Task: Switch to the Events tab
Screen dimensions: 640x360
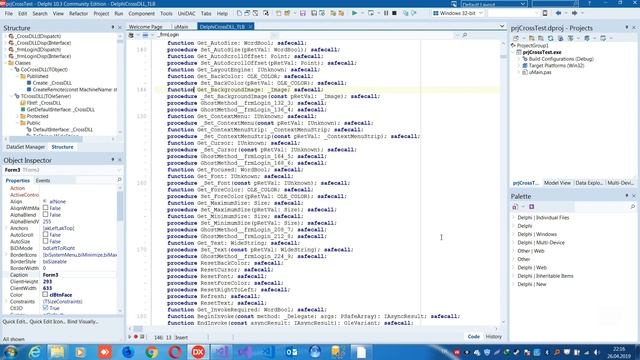Action: point(43,180)
